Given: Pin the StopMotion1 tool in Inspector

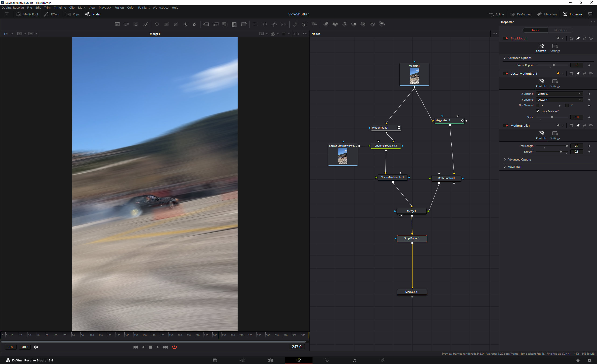Looking at the screenshot, I should pyautogui.click(x=578, y=38).
